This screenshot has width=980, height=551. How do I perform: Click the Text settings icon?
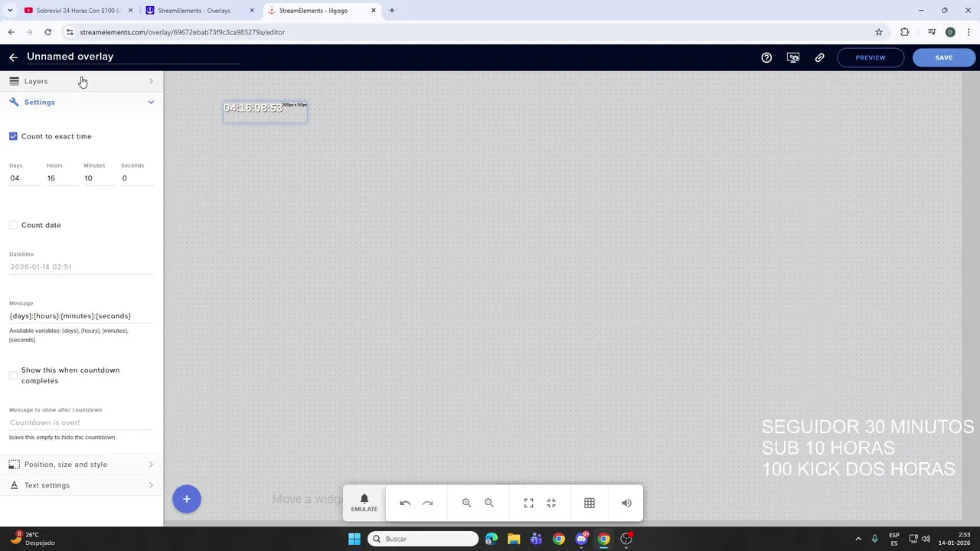14,485
